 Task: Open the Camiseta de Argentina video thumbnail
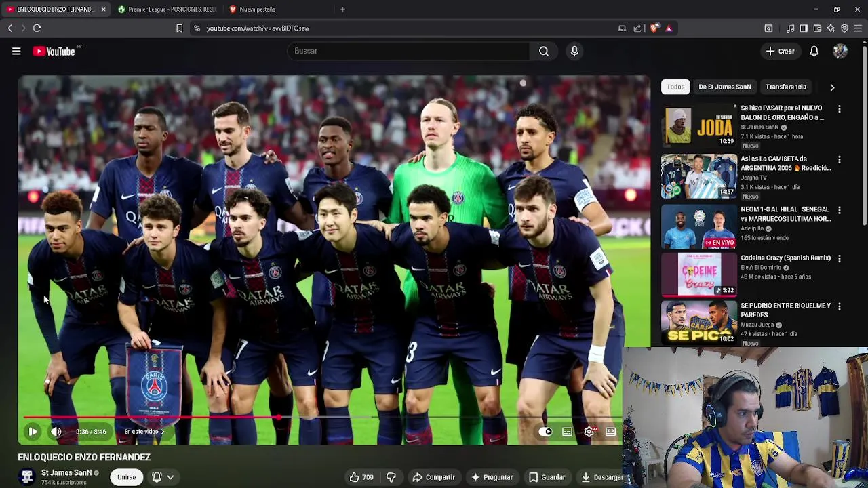pyautogui.click(x=699, y=176)
